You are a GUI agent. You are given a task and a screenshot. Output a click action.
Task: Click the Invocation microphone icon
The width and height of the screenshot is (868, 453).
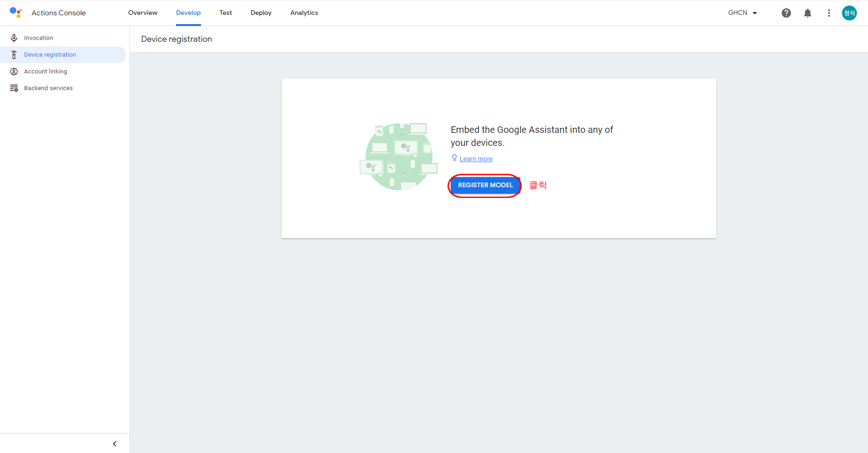click(x=14, y=38)
